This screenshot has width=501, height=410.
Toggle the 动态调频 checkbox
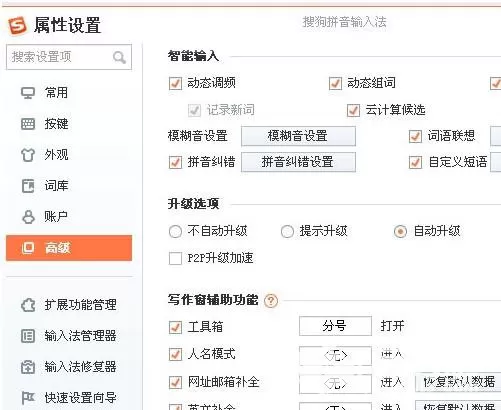click(175, 83)
